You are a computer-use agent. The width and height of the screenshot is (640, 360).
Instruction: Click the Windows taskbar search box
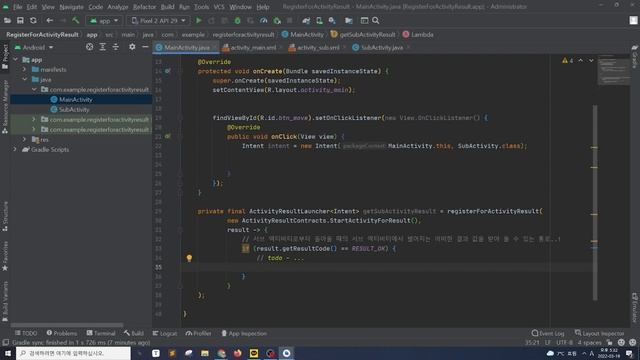(x=73, y=353)
